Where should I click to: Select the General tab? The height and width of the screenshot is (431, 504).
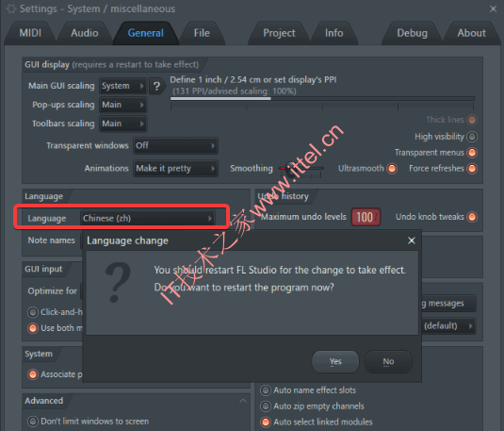coord(146,33)
